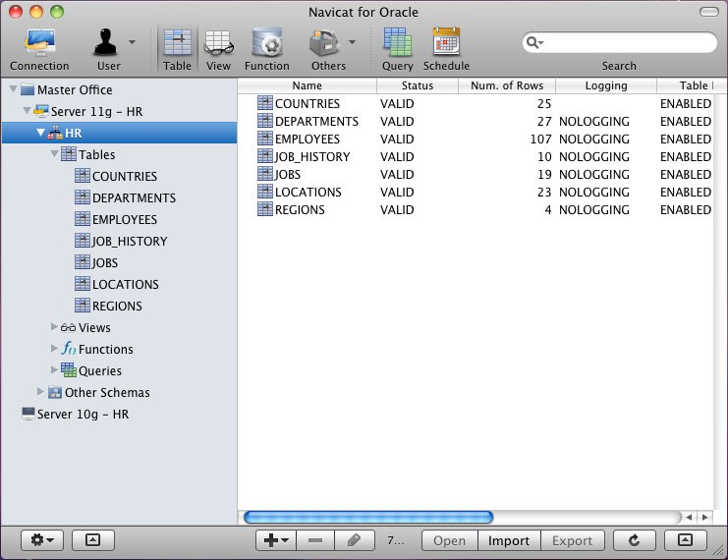Screen dimensions: 728x560
Task: Select EMPLOYEES in the sidebar tree
Action: 125,220
